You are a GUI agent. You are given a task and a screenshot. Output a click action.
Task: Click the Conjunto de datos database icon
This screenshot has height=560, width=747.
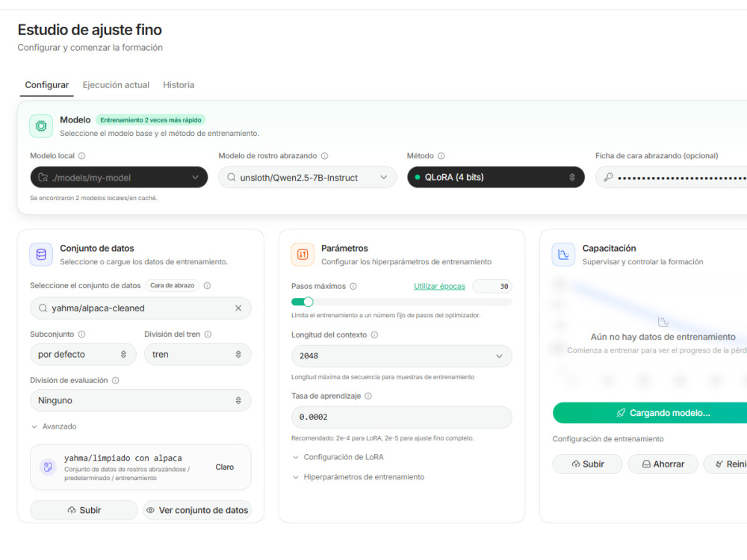pyautogui.click(x=41, y=255)
